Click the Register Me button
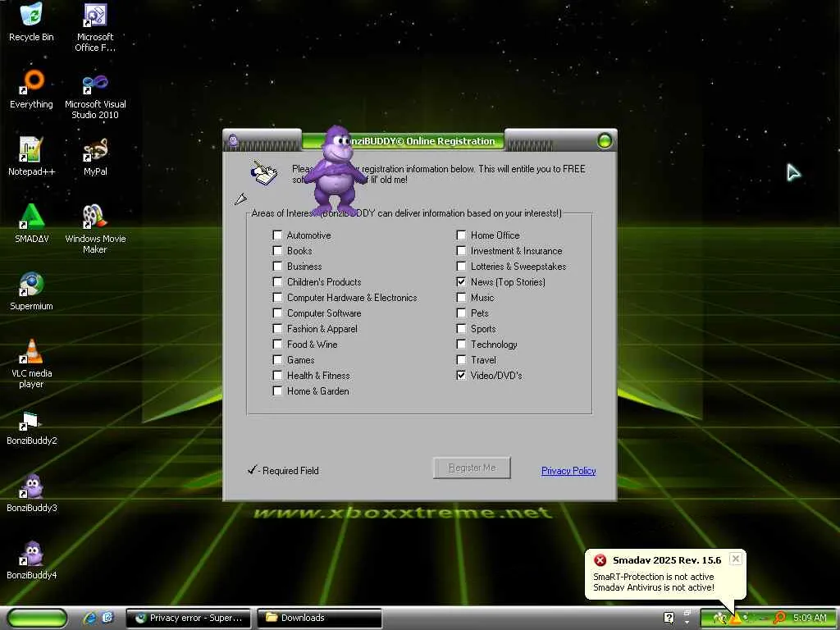This screenshot has height=630, width=840. 472,468
